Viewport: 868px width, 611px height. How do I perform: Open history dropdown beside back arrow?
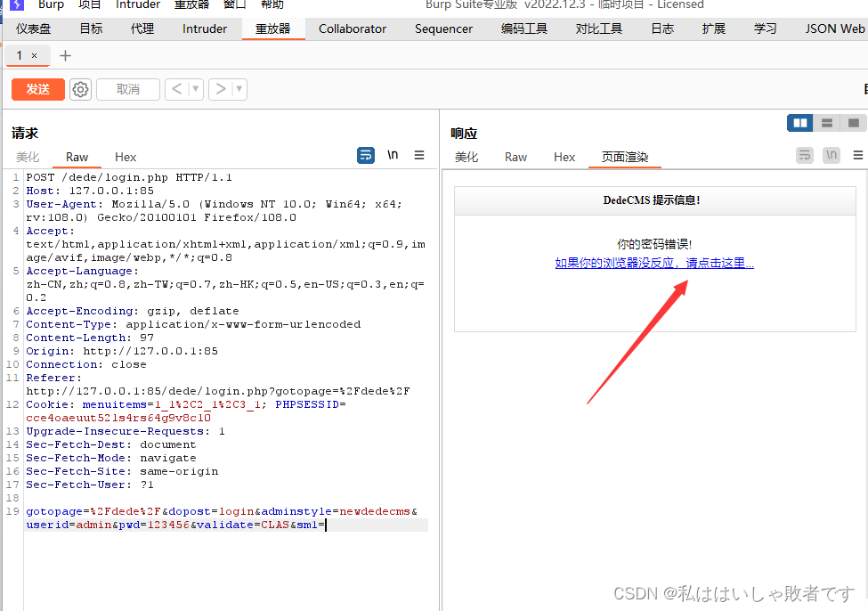tap(195, 89)
